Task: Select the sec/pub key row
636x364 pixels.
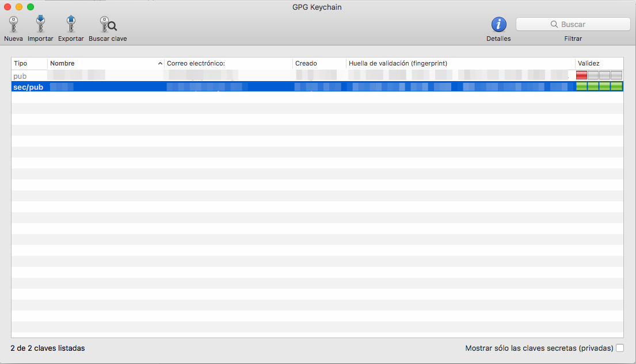Action: click(317, 86)
